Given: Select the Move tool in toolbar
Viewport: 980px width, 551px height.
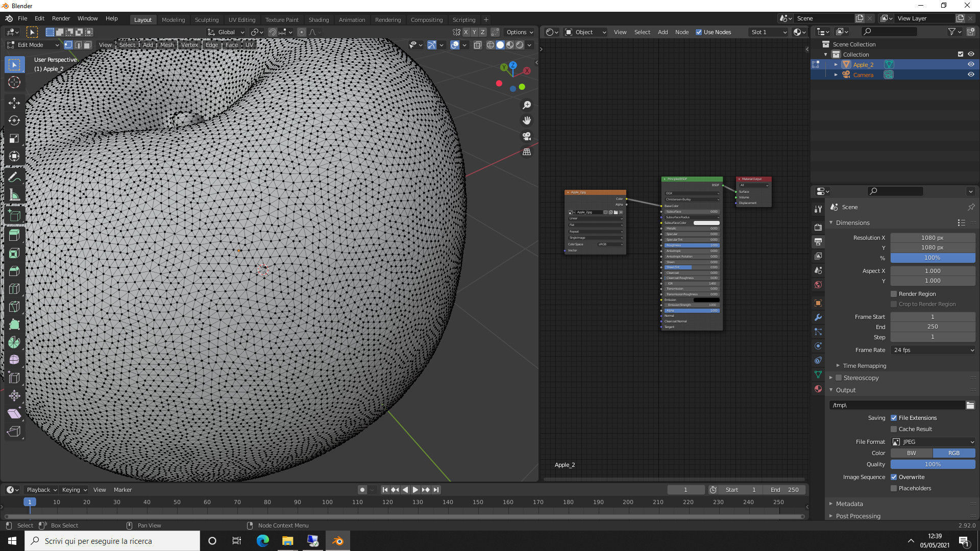Looking at the screenshot, I should (x=14, y=103).
